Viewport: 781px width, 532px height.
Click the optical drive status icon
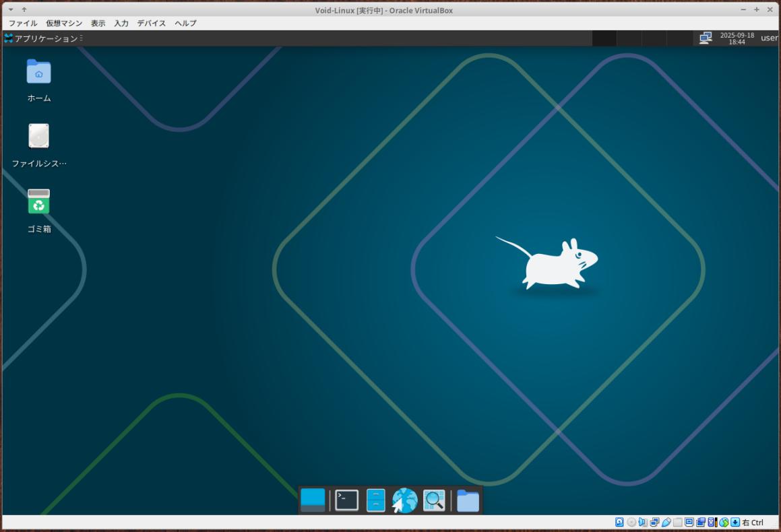pos(631,522)
